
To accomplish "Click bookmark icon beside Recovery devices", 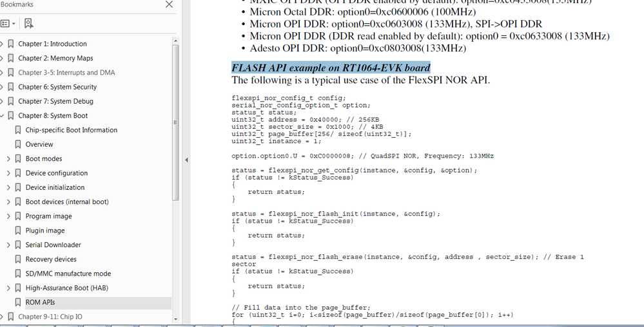I will coord(17,259).
